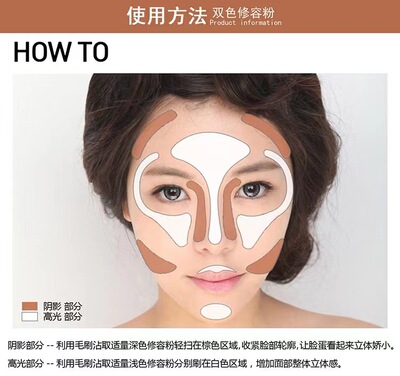This screenshot has height=376, width=400.
Task: Click the 阴影部分 instruction paragraph line
Action: (x=201, y=346)
